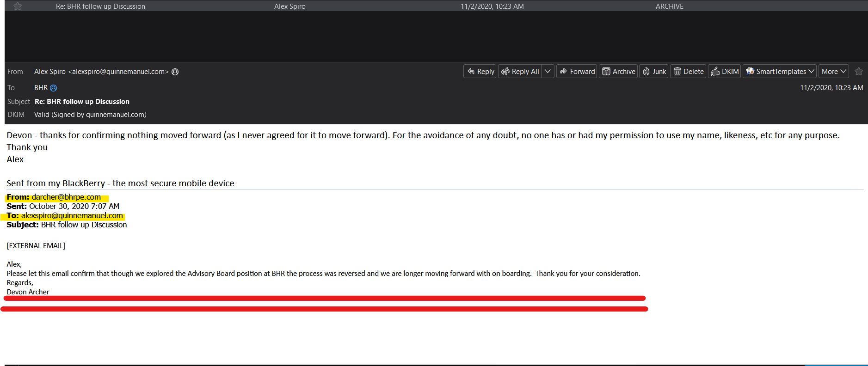Click the Reply button
Image resolution: width=868 pixels, height=366 pixels.
coord(480,72)
